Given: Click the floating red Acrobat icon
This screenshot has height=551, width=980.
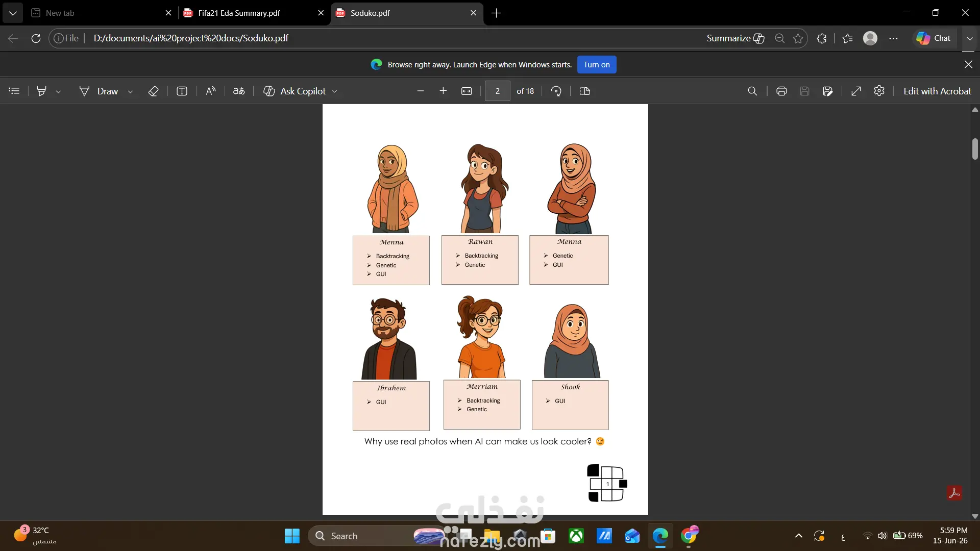Looking at the screenshot, I should [x=954, y=493].
